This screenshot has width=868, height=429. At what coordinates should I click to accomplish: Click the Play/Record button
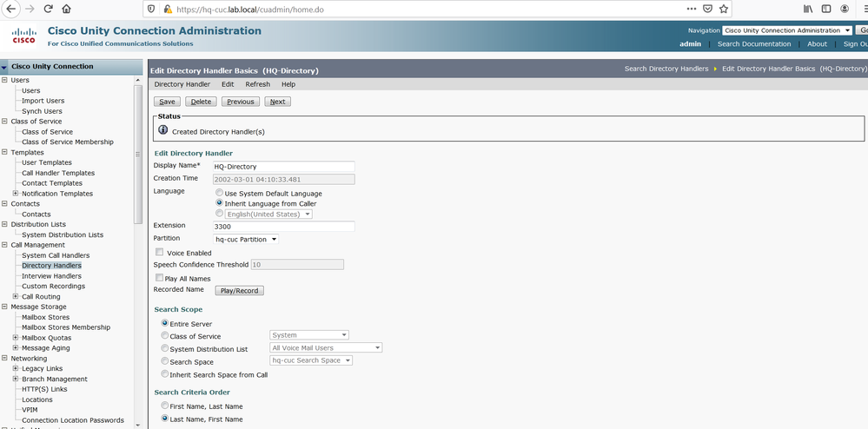coord(239,290)
